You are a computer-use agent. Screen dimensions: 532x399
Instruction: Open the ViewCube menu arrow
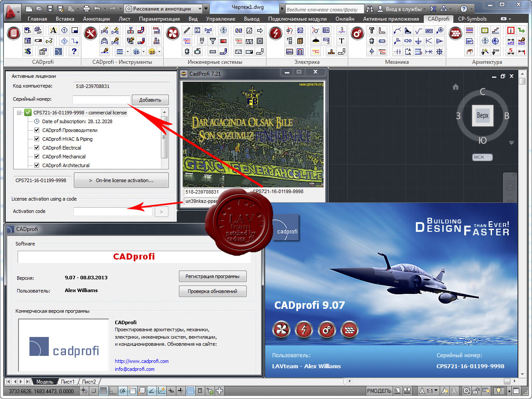pyautogui.click(x=511, y=142)
